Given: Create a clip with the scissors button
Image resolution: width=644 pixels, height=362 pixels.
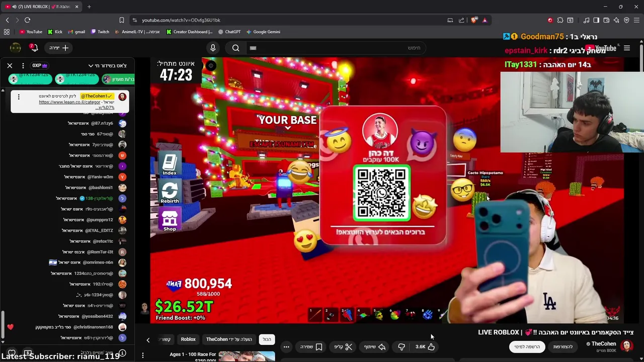Looking at the screenshot, I should (344, 346).
